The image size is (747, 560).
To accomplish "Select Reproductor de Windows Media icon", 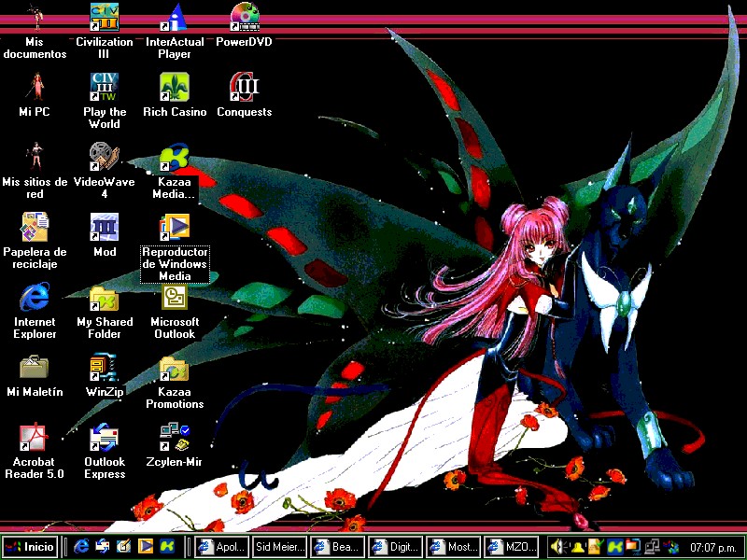I will [x=174, y=227].
